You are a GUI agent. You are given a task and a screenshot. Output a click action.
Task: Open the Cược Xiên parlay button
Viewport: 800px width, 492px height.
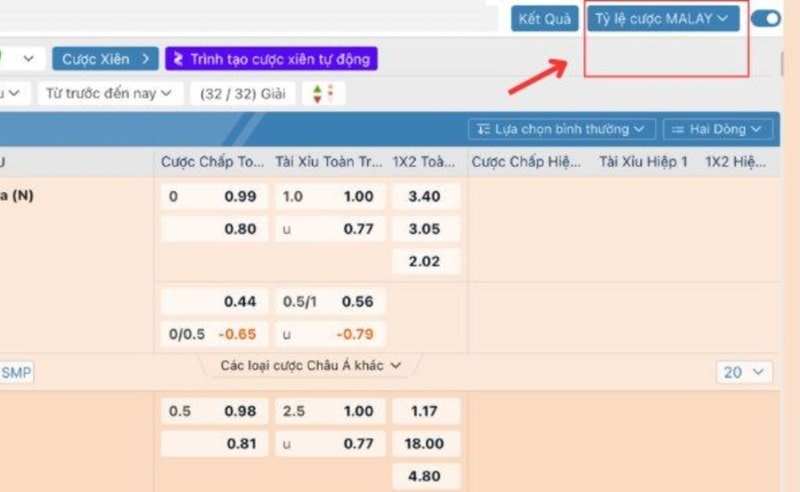tap(105, 59)
